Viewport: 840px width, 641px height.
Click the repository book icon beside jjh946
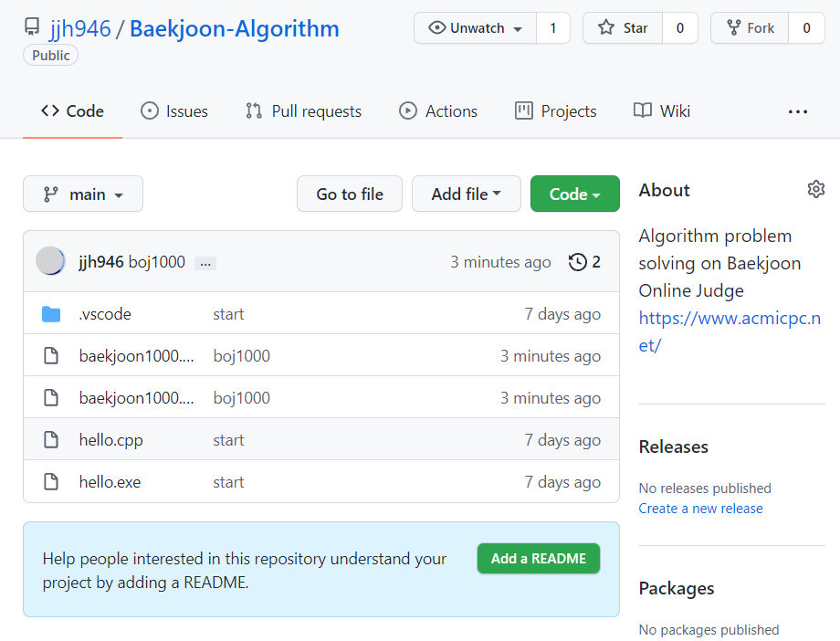(32, 26)
